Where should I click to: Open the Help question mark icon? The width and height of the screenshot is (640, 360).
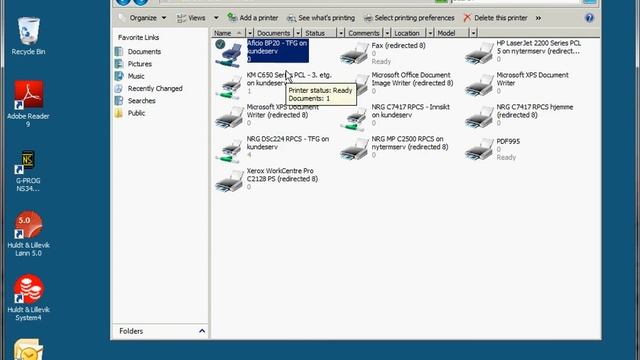tap(589, 18)
